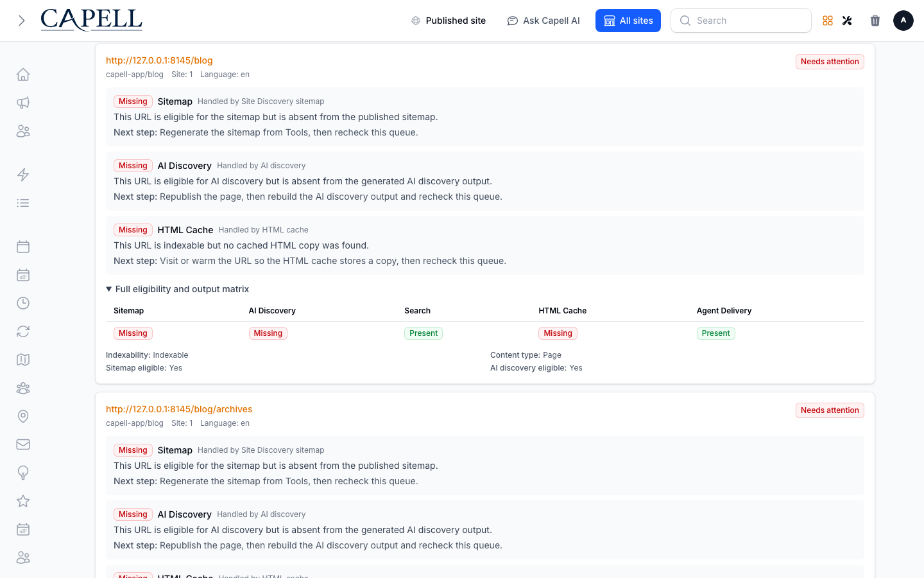Expand the sidebar with chevron arrow
This screenshot has height=578, width=924.
(21, 21)
